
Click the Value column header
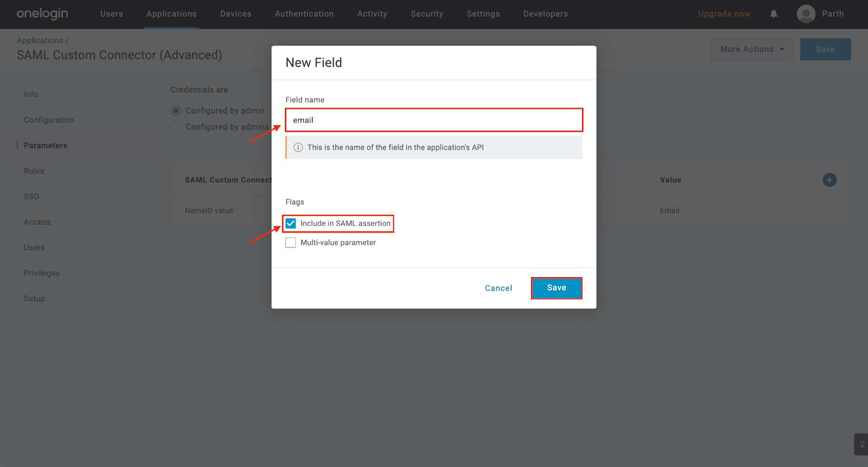(x=671, y=180)
